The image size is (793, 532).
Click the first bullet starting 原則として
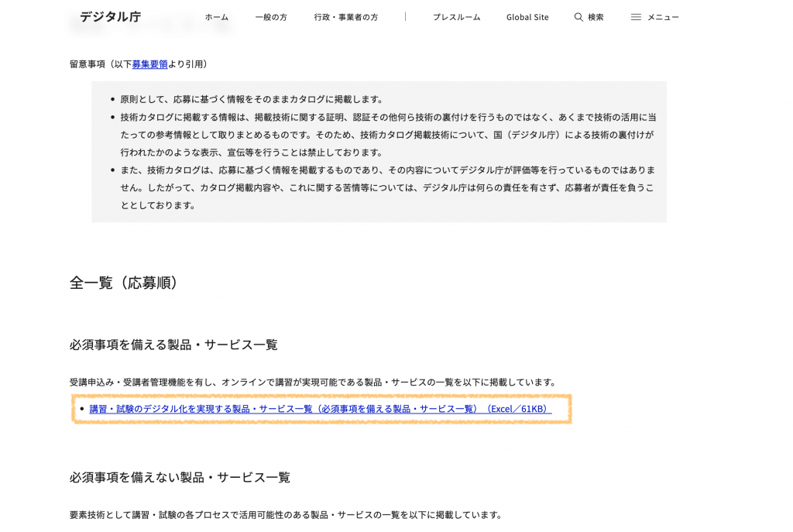[x=252, y=99]
